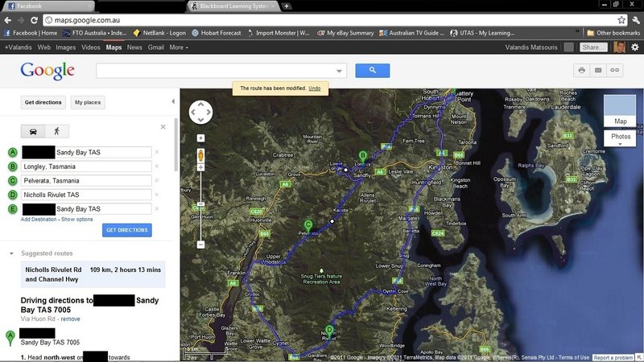Zoom in with the plus button
The height and width of the screenshot is (362, 644).
pyautogui.click(x=200, y=167)
